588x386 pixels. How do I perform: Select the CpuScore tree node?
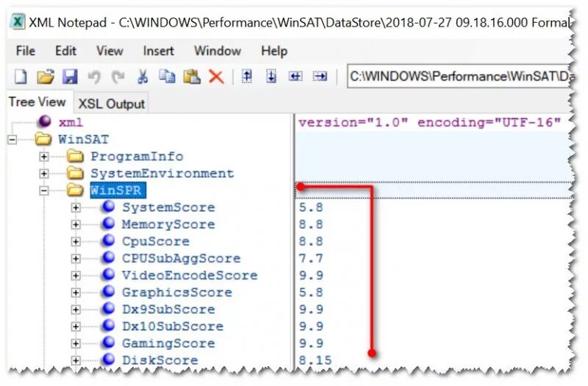click(156, 241)
